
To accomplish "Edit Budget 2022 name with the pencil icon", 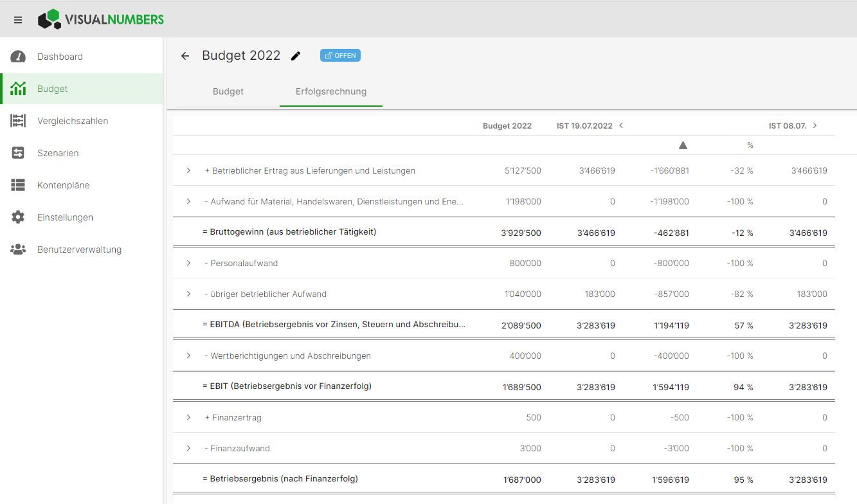I will tap(296, 56).
